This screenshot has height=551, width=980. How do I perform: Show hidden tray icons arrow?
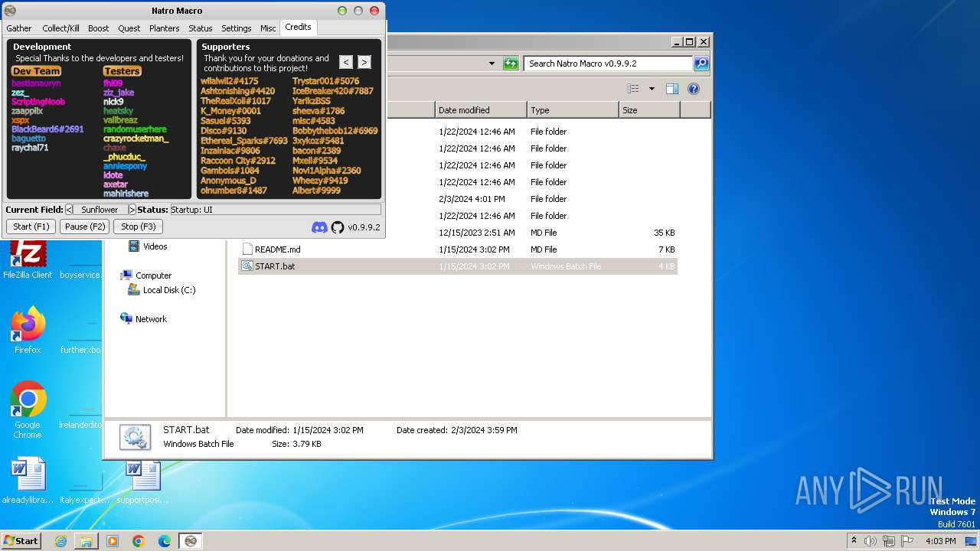pos(854,540)
